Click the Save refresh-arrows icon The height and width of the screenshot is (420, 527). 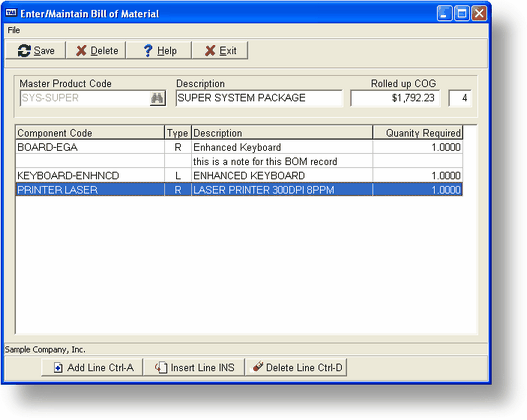[24, 51]
